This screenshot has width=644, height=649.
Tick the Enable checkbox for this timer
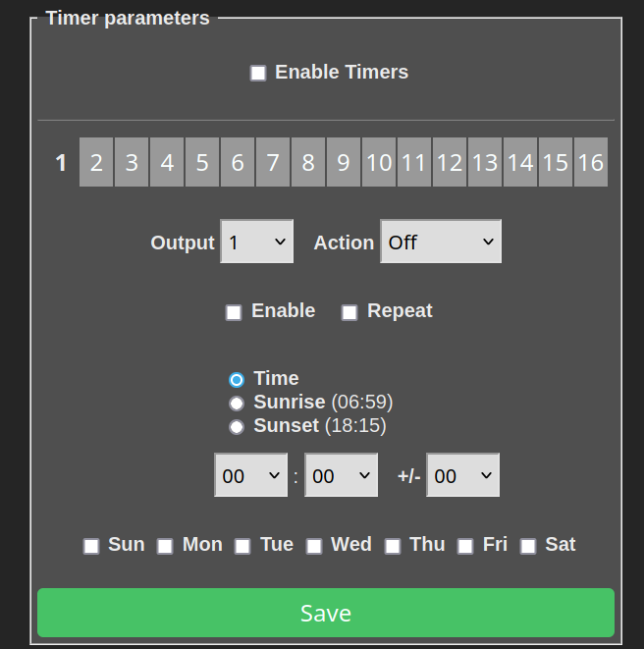pyautogui.click(x=234, y=312)
